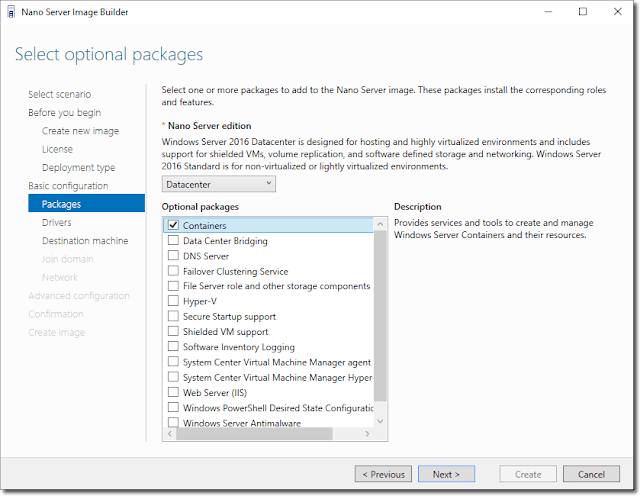Go to the Drivers step

[x=57, y=222]
